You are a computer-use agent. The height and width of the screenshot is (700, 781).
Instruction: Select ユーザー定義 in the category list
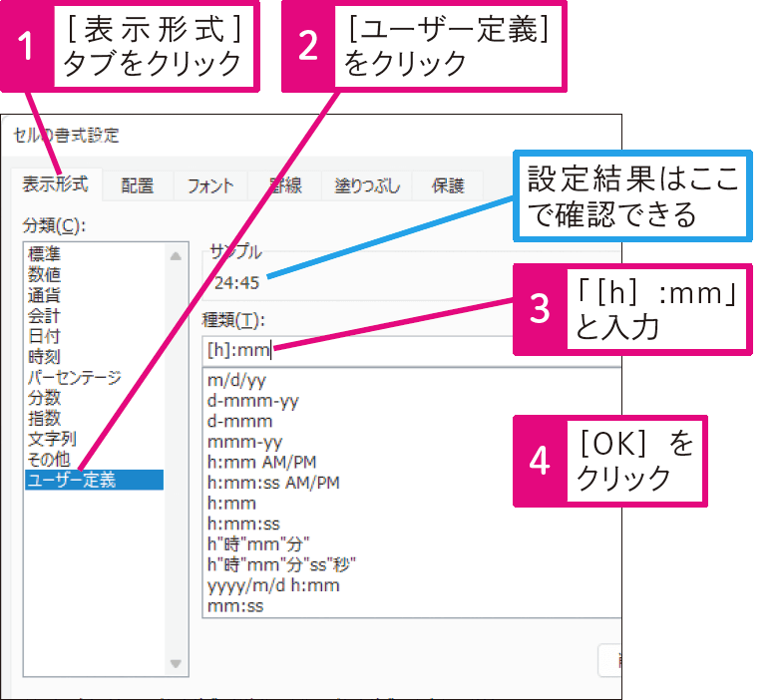pos(94,480)
